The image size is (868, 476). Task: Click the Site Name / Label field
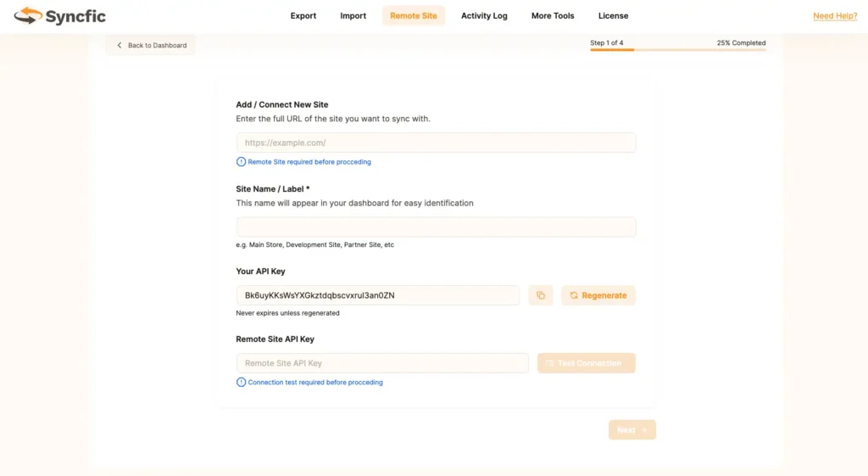click(436, 227)
